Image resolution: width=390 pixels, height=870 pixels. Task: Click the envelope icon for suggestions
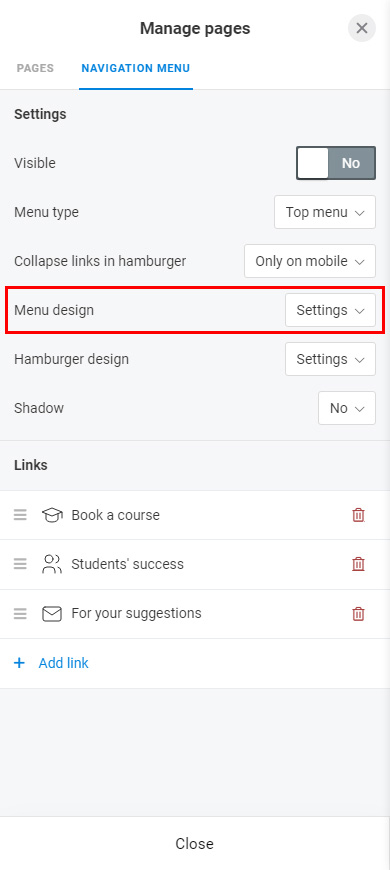[x=52, y=614]
